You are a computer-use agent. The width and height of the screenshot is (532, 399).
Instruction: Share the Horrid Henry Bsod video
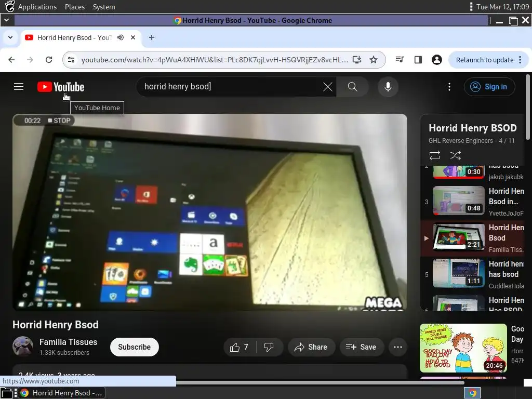311,347
